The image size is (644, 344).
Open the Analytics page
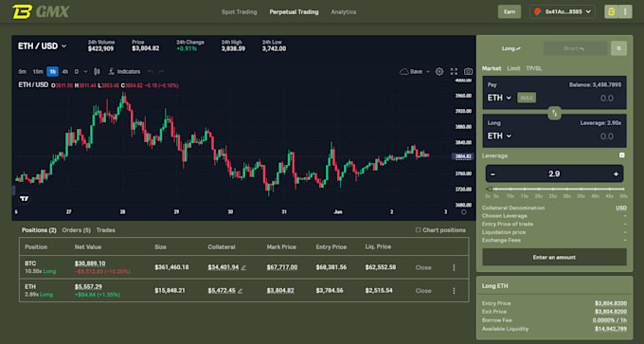tap(344, 12)
